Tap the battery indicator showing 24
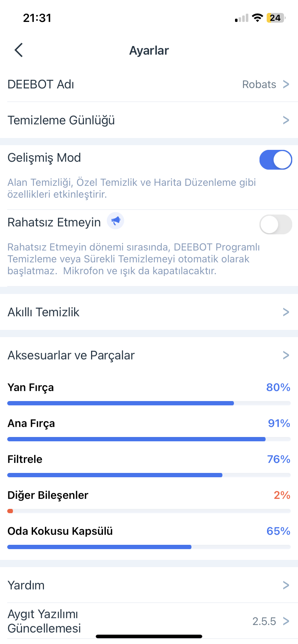The image size is (298, 644). click(276, 18)
